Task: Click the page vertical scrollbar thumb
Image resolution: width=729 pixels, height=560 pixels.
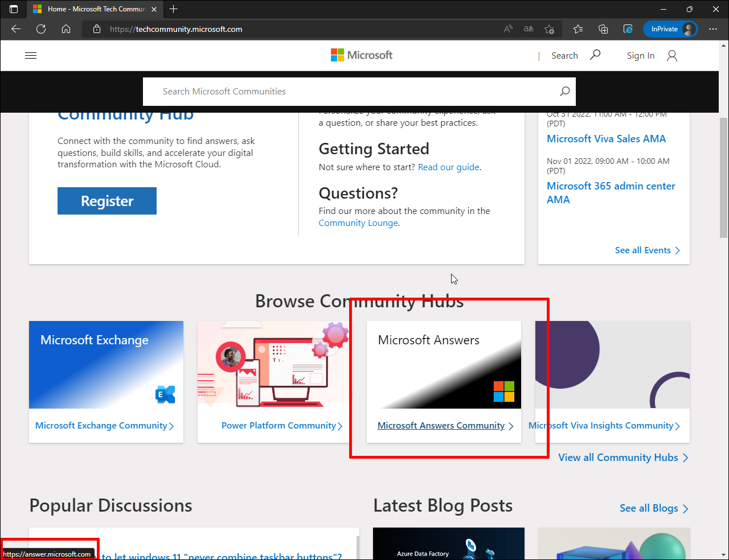Action: pos(724,178)
